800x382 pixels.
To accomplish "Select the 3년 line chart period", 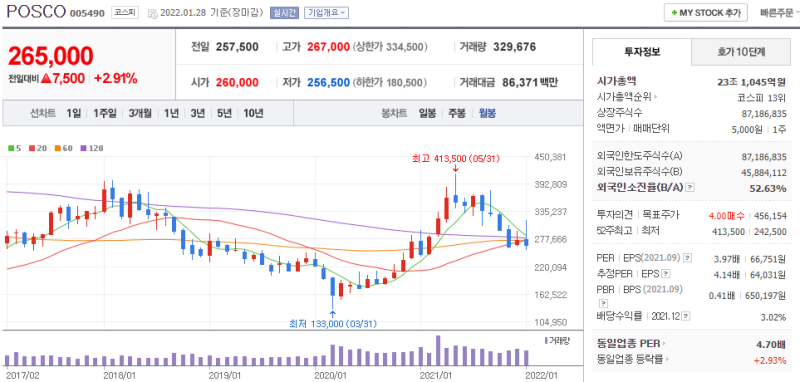I will click(197, 113).
